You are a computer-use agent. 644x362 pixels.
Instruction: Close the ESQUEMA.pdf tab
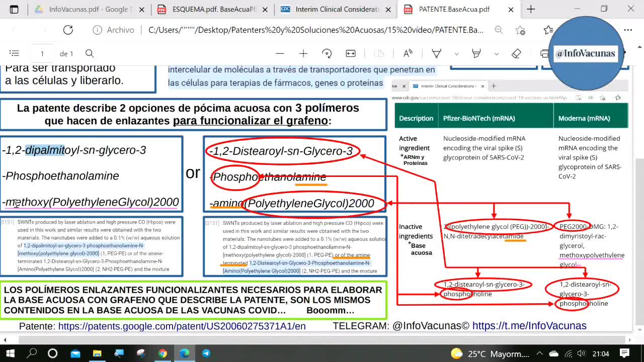(x=265, y=9)
